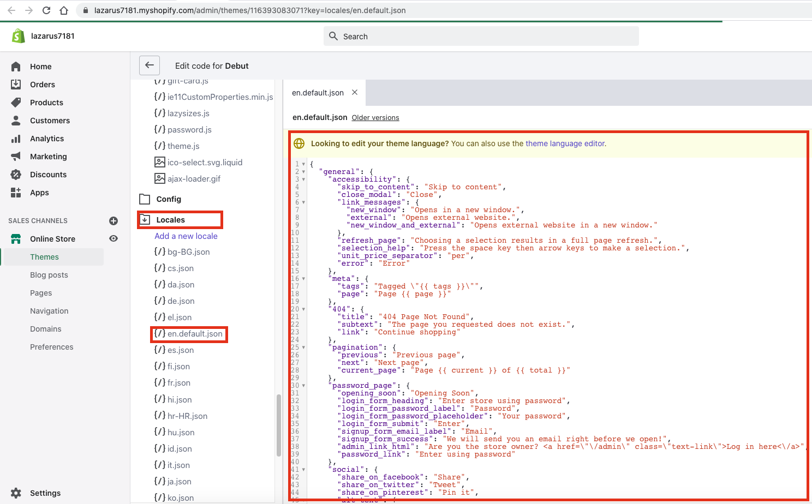Click the Products tag icon
Screen dimensions: 812x504
[16, 103]
